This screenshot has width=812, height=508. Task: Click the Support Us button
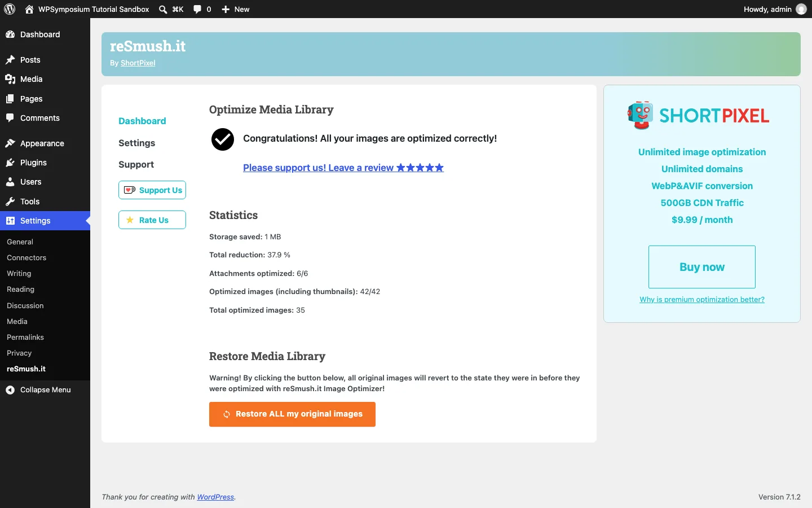(152, 190)
